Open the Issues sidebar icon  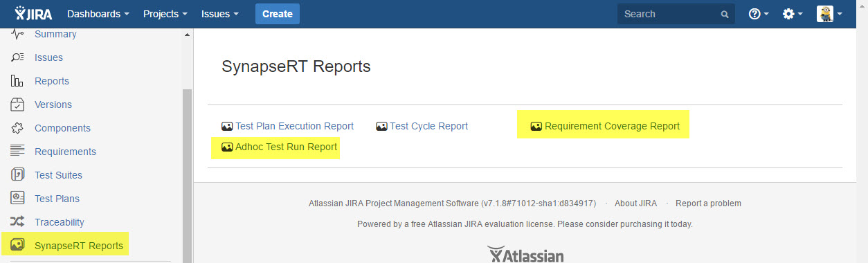tap(18, 57)
